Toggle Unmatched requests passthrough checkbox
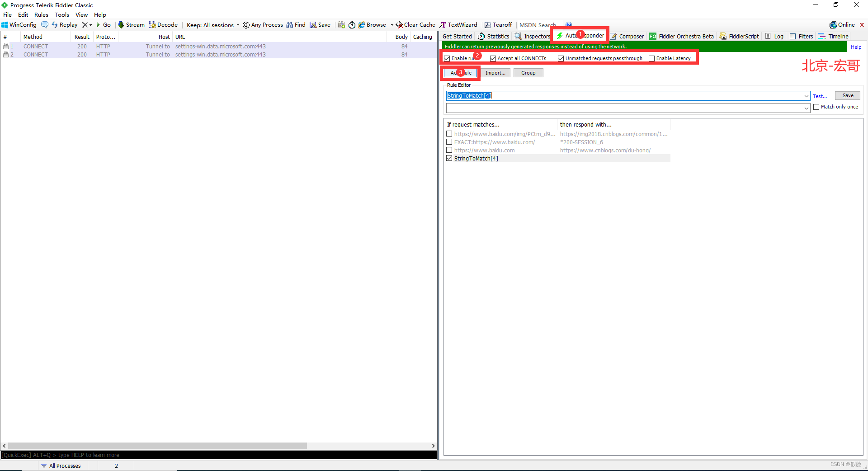The width and height of the screenshot is (868, 471). tap(561, 58)
